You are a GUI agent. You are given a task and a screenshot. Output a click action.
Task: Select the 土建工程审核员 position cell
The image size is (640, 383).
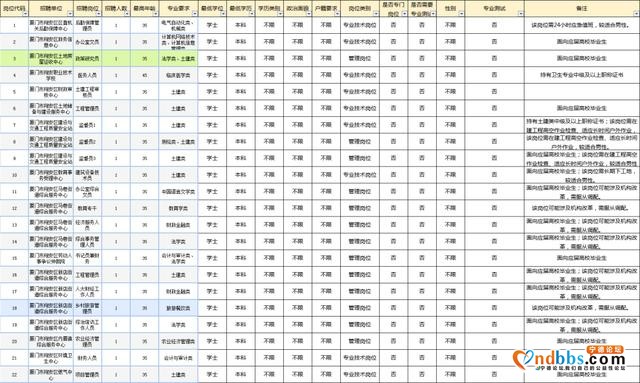pos(87,92)
